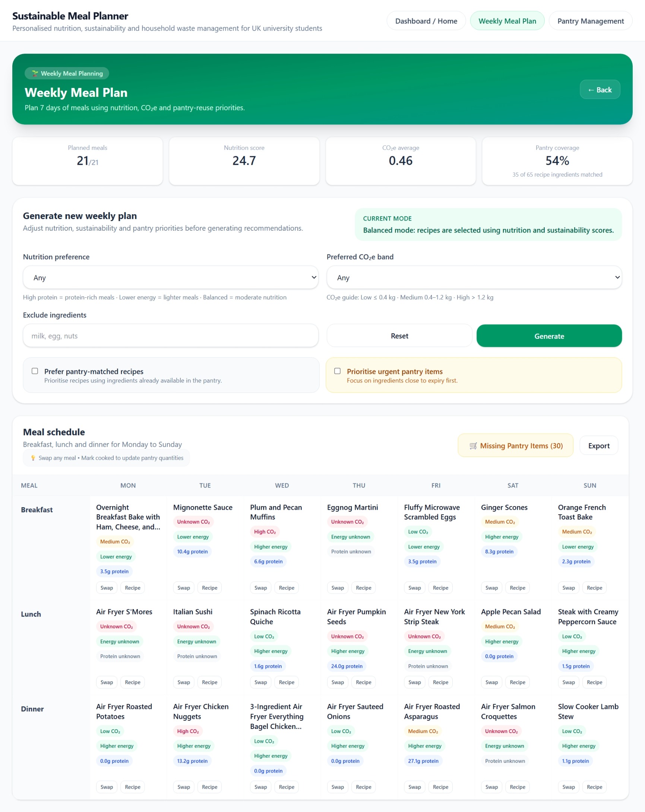This screenshot has width=645, height=812.
Task: Click the 8.3g protein tag on Ginger Scones
Action: tap(499, 552)
